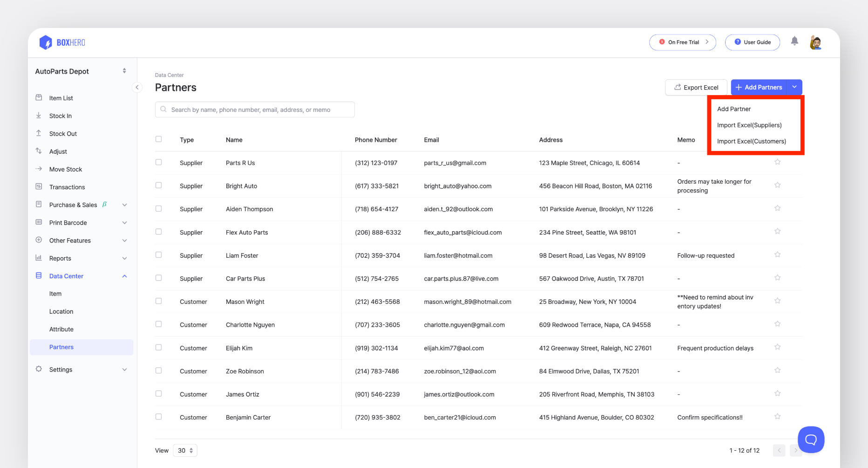
Task: Go to Transactions in sidebar
Action: [67, 187]
